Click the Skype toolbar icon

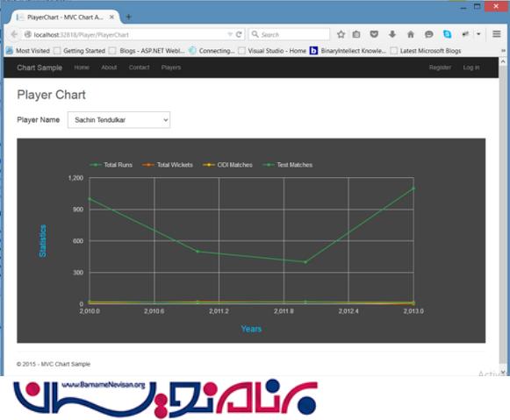448,34
